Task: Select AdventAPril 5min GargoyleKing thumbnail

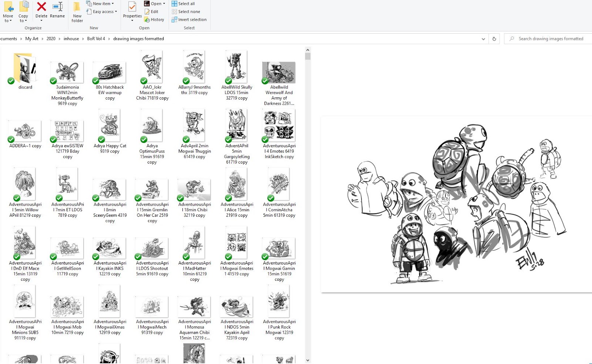Action: click(237, 126)
